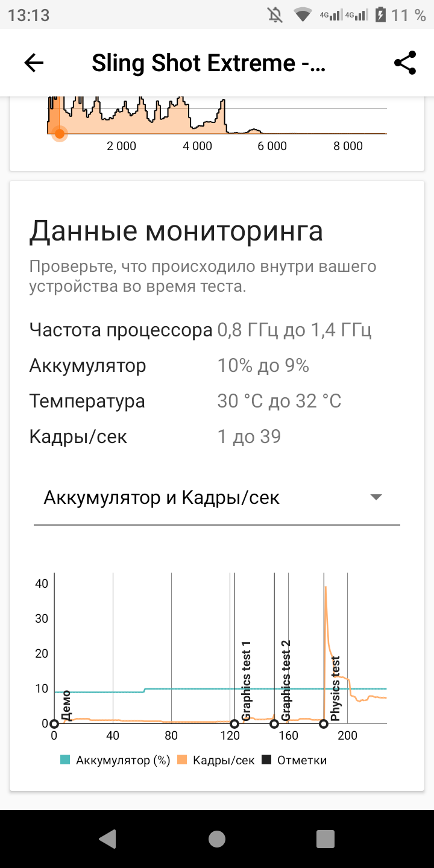Toggle the Отметки legend entry
Screen dimensions: 434x868
[294, 760]
